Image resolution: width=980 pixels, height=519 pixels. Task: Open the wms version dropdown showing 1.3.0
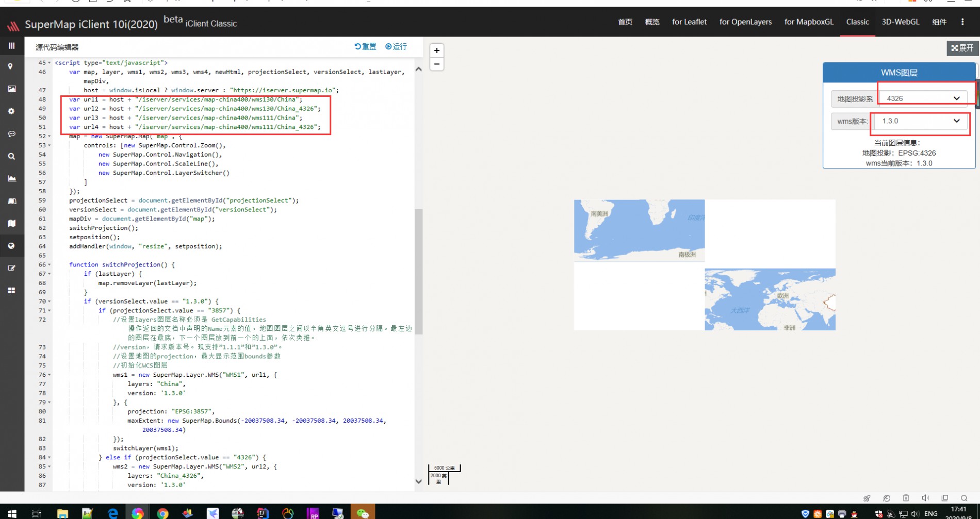tap(921, 121)
